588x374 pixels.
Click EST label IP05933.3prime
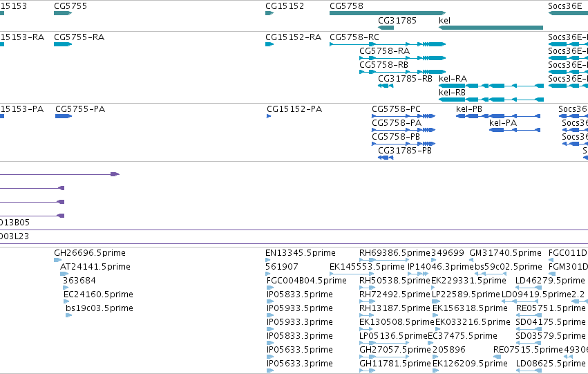coord(300,322)
